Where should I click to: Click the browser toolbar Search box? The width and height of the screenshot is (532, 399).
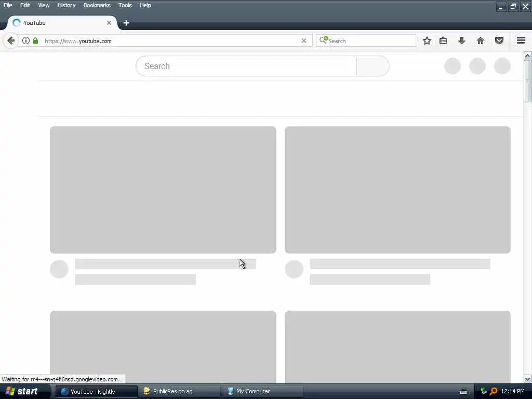pyautogui.click(x=366, y=41)
